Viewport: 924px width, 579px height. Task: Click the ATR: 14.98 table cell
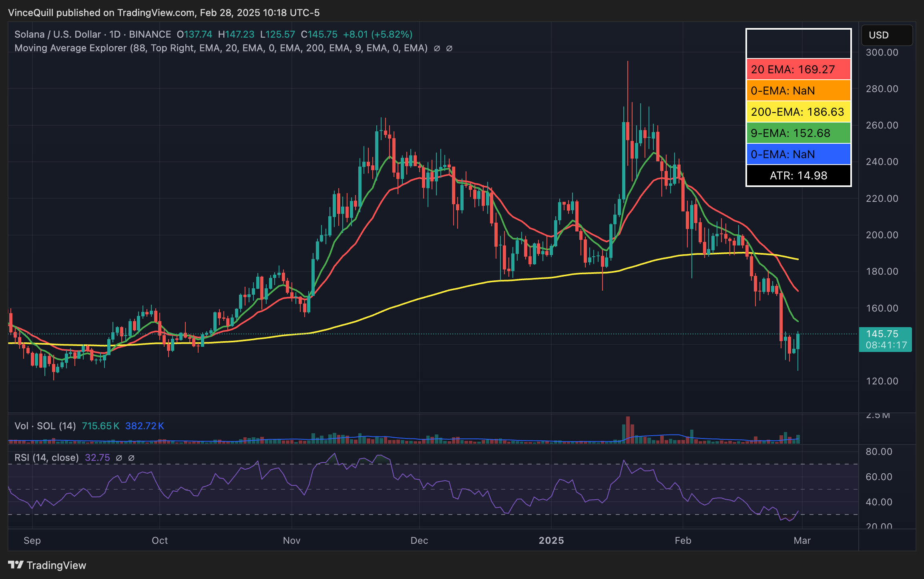pyautogui.click(x=798, y=175)
